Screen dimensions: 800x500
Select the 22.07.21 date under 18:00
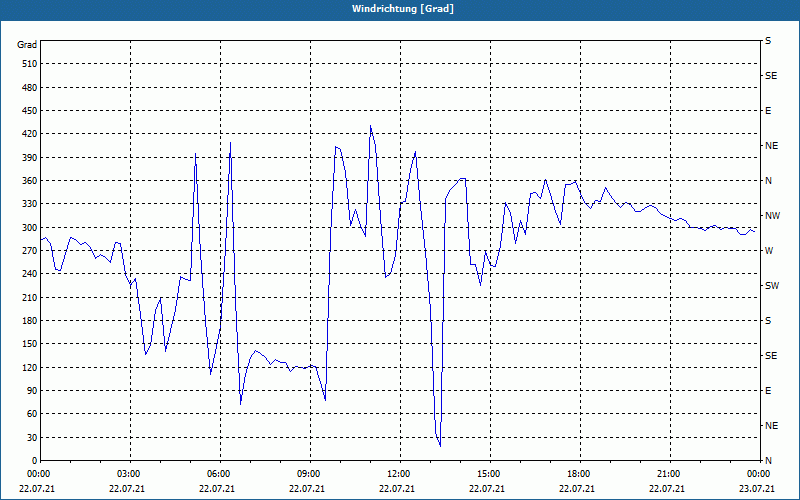tap(578, 489)
